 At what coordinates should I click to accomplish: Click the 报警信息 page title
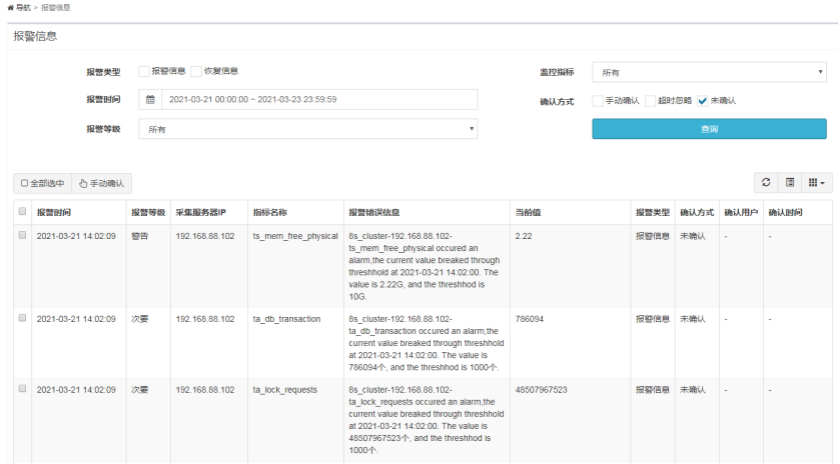click(35, 36)
